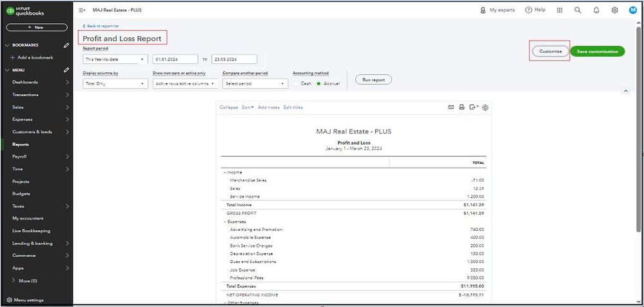This screenshot has height=307, width=644.
Task: Go back via Back to report list
Action: pos(101,26)
